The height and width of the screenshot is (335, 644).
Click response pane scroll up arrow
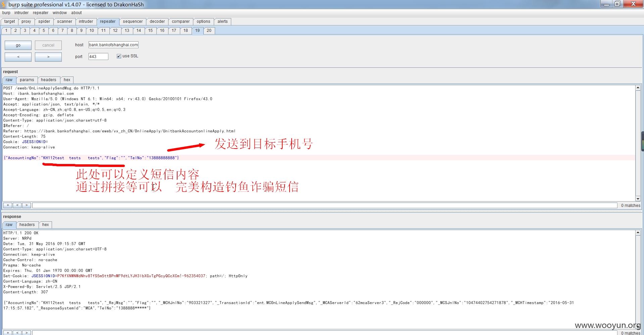(638, 233)
